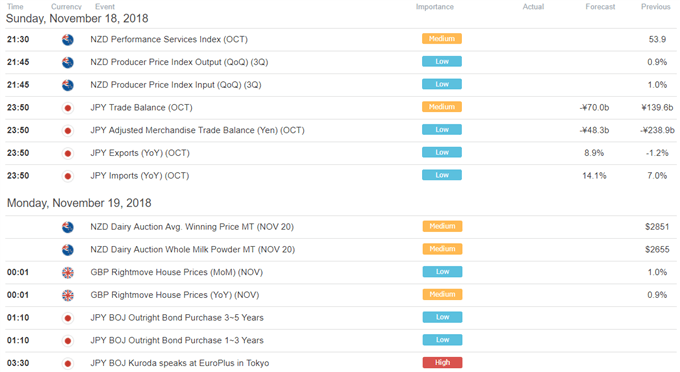Sort by the Time column header
Image resolution: width=680 pixels, height=372 pixels.
coord(15,7)
